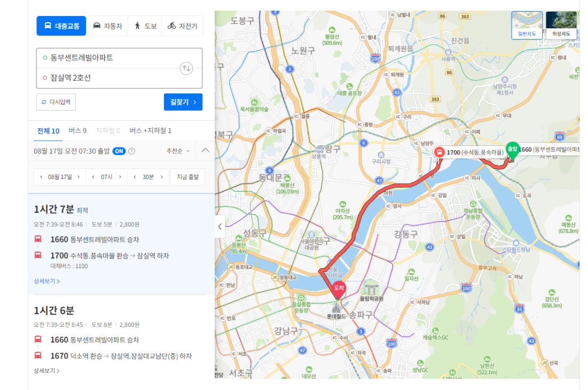The height and width of the screenshot is (390, 588).
Task: Click the 길찾기 search button
Action: coord(183,102)
